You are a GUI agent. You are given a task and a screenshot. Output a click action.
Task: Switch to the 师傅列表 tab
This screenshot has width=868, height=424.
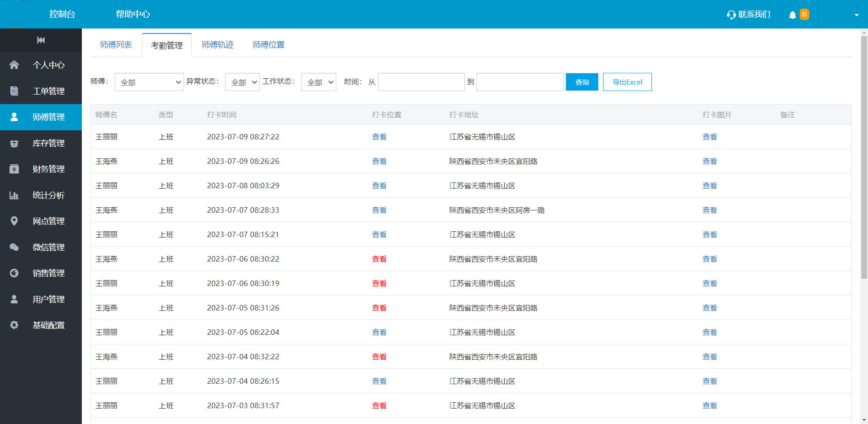click(116, 45)
